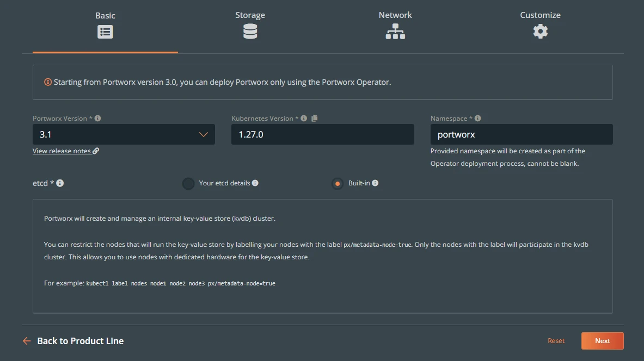Click the Portworx Version dropdown chevron

203,134
